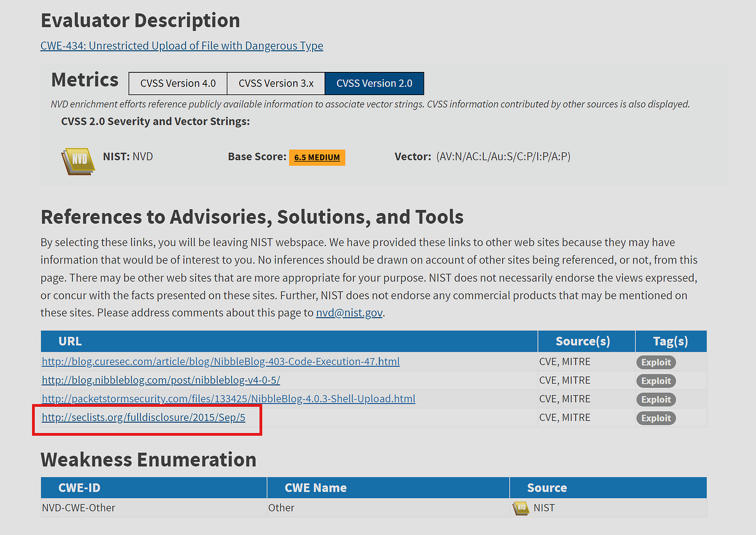Click the vector string (AV:N/AC:L/Au:S/C:P/I:P/A:P)

(x=503, y=157)
